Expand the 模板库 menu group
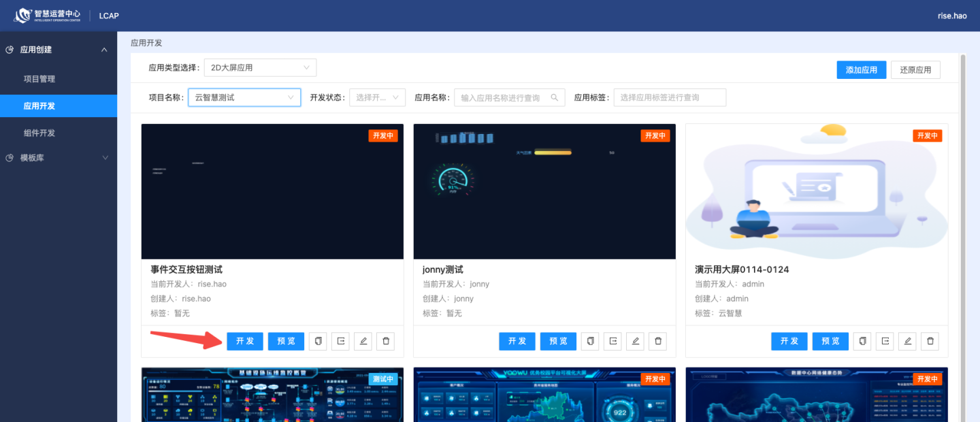Viewport: 980px width, 422px height. [x=104, y=158]
